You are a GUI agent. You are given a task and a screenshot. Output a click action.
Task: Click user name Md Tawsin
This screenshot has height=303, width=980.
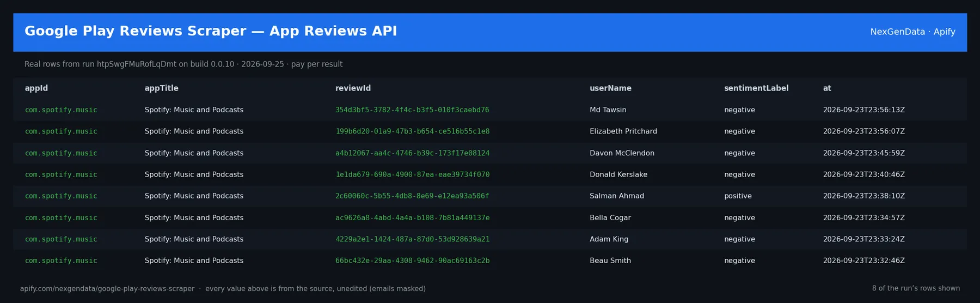pyautogui.click(x=608, y=110)
